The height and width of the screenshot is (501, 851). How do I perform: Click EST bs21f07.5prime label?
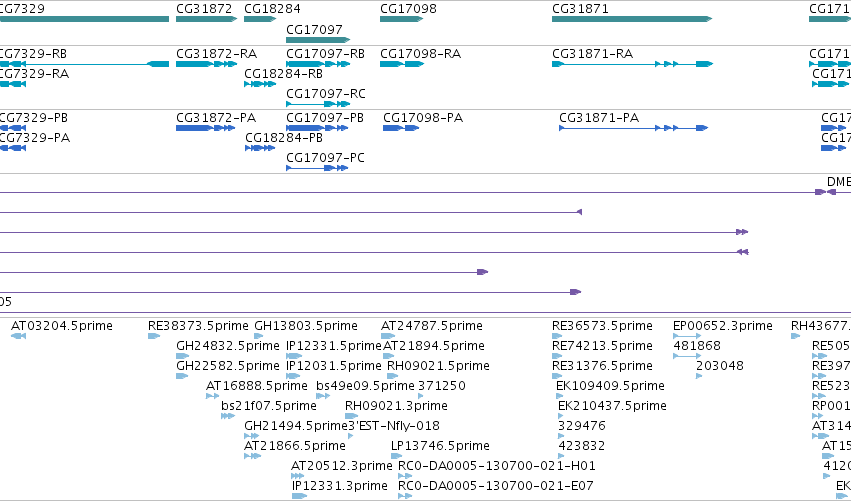pos(269,406)
